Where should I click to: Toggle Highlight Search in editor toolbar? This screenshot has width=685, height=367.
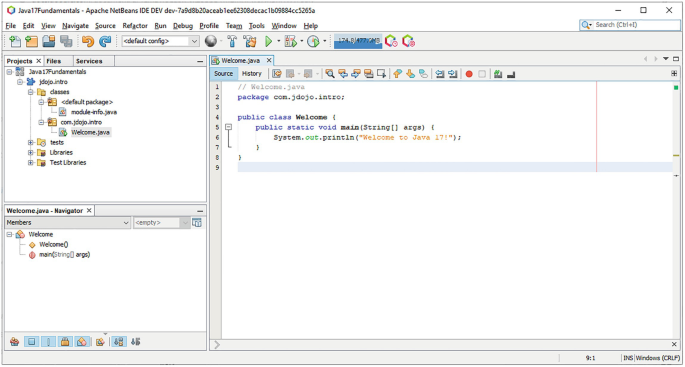[368, 74]
